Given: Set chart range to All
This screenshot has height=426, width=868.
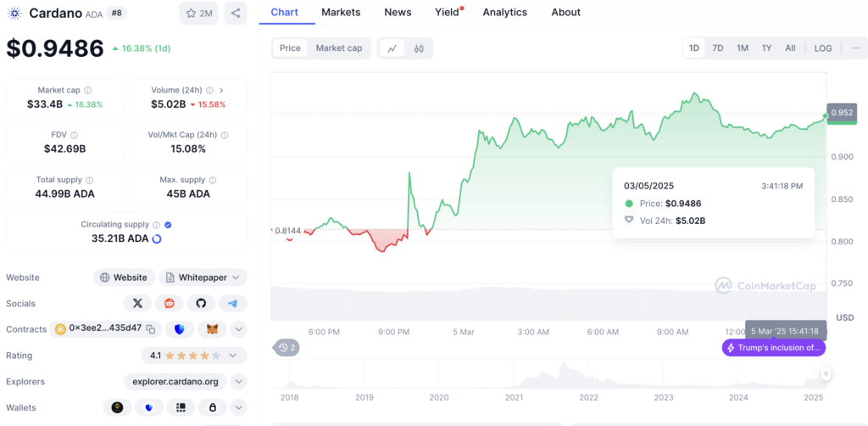Looking at the screenshot, I should (x=790, y=48).
